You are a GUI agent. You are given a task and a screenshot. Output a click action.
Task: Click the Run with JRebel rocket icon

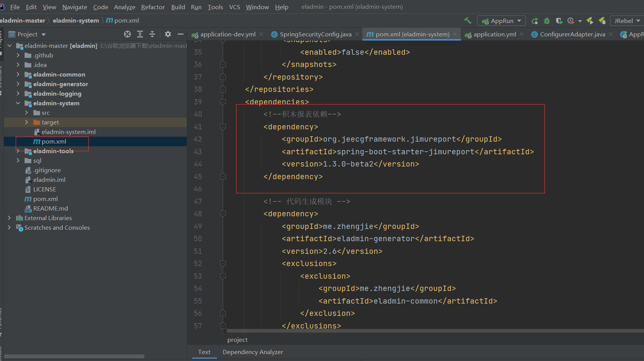pyautogui.click(x=590, y=21)
